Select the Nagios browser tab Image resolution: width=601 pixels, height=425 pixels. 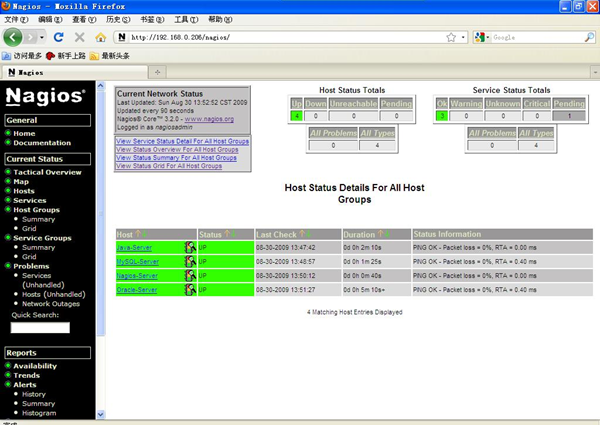click(74, 72)
